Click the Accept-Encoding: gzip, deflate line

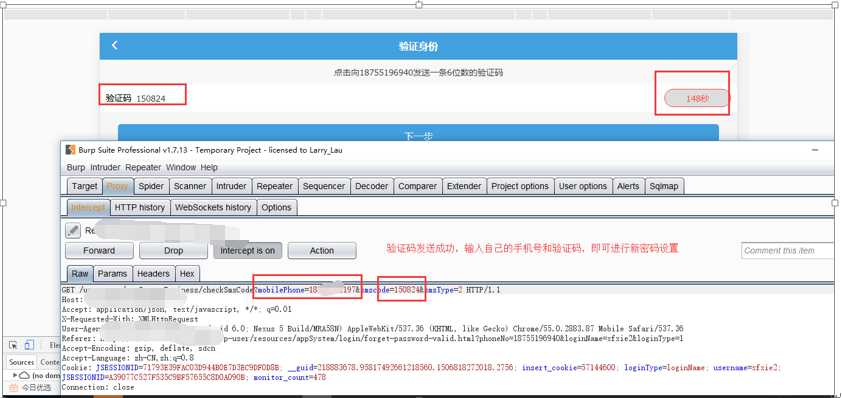(x=139, y=348)
